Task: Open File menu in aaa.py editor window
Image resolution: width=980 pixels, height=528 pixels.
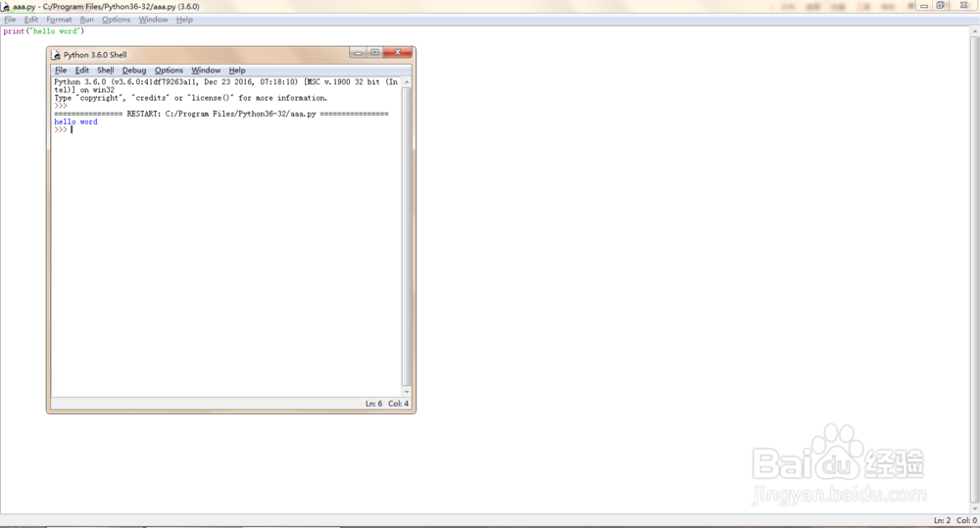Action: click(x=10, y=20)
